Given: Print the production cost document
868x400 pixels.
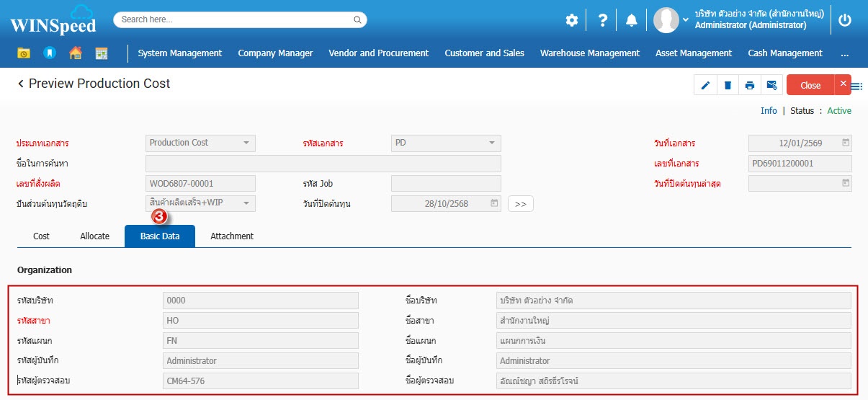Looking at the screenshot, I should point(750,85).
